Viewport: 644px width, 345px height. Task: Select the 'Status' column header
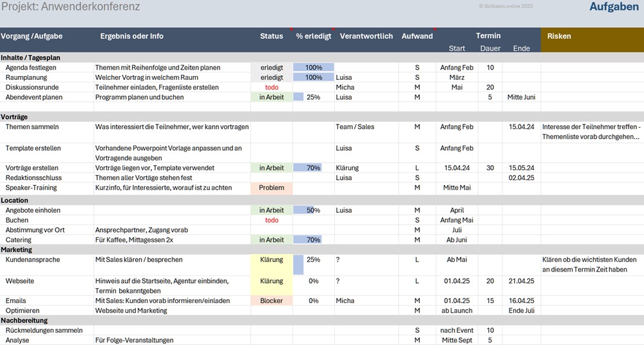(x=272, y=36)
